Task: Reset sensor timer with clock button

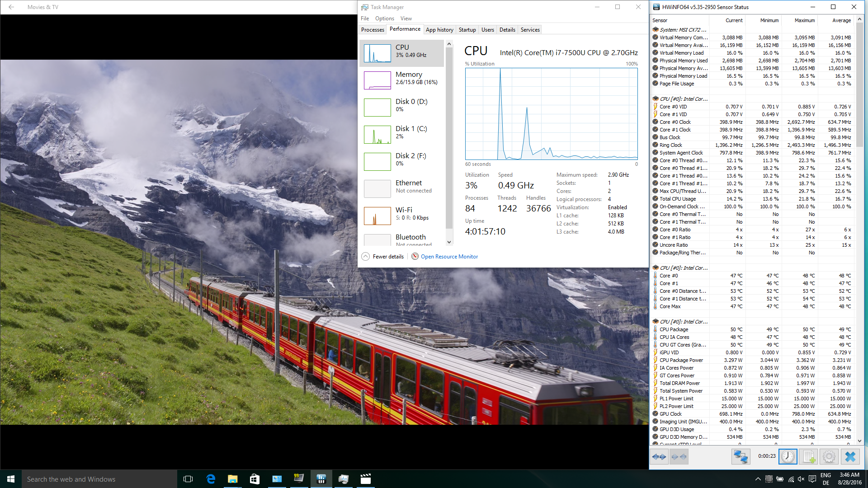Action: 788,457
